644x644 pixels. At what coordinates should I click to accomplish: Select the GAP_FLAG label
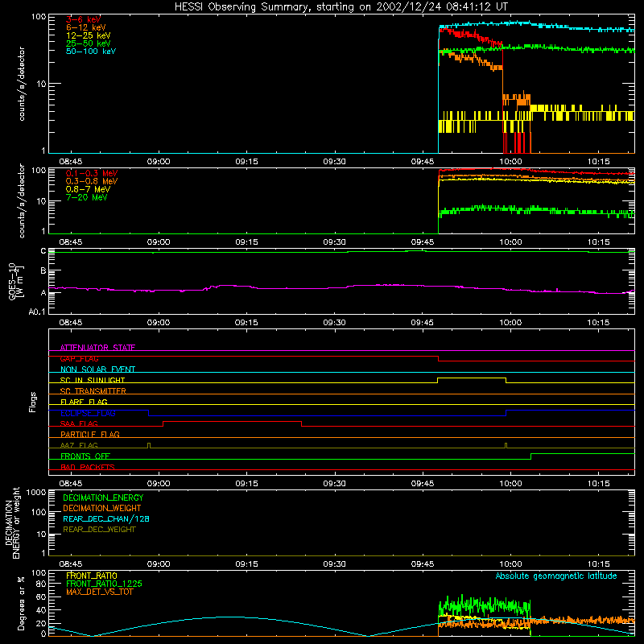coord(79,358)
